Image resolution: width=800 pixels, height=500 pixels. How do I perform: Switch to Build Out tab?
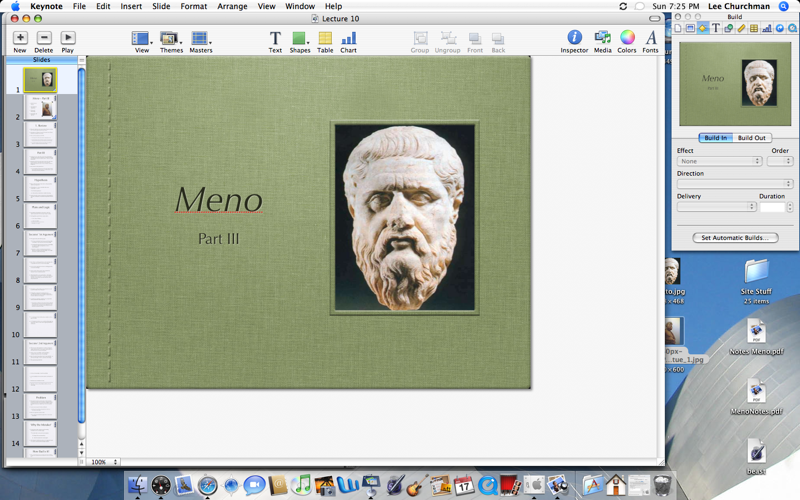click(752, 138)
